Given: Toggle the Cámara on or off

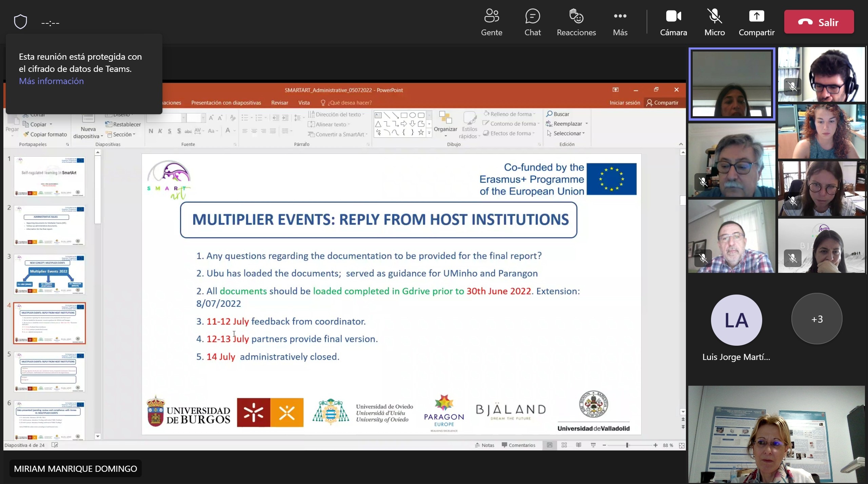Looking at the screenshot, I should point(673,16).
